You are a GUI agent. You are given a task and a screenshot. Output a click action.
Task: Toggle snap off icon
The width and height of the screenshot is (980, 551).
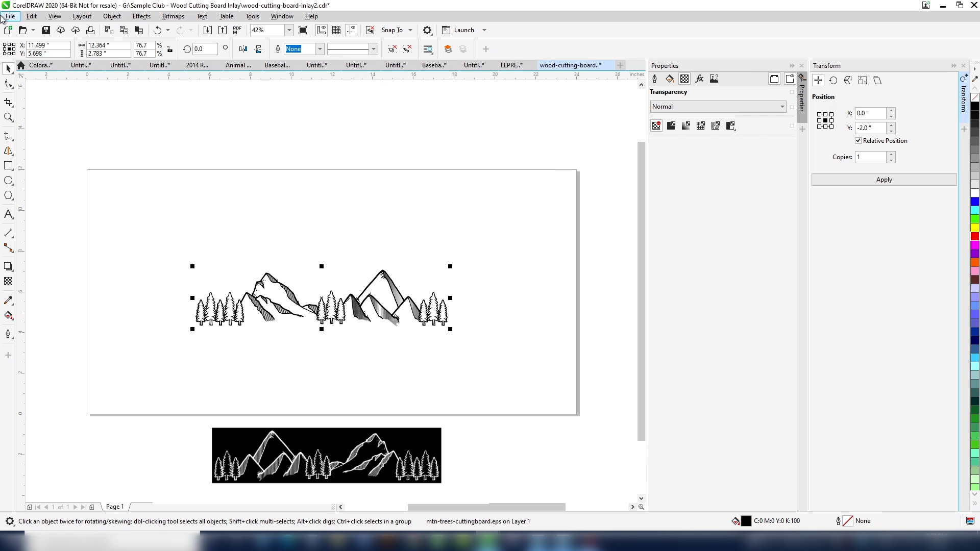tap(370, 30)
